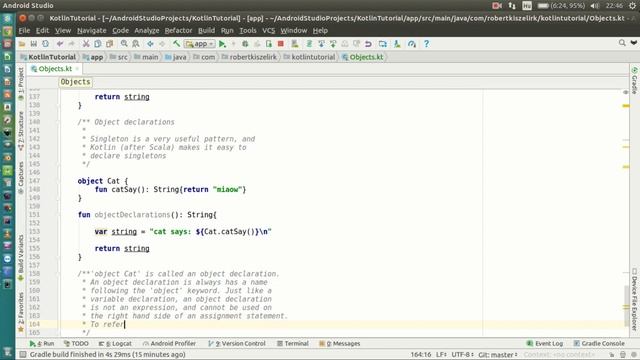Viewport: 640px width, 360px height.
Task: Click the volume icon in system tray
Action: [595, 6]
